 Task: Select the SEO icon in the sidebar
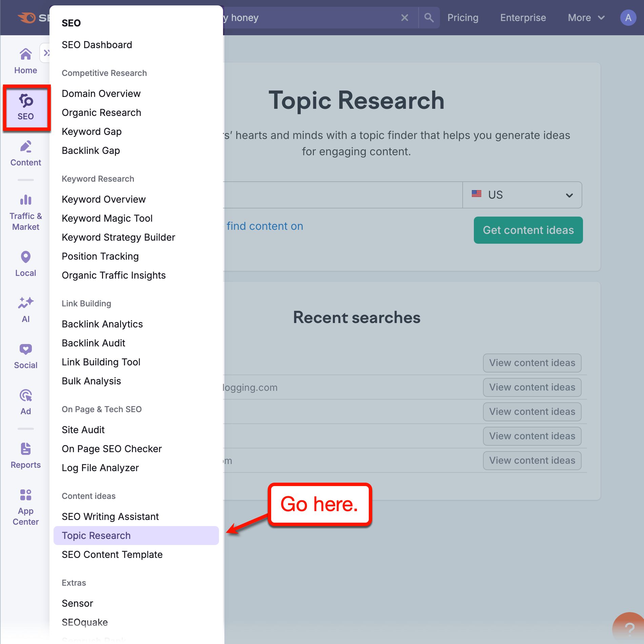point(26,107)
